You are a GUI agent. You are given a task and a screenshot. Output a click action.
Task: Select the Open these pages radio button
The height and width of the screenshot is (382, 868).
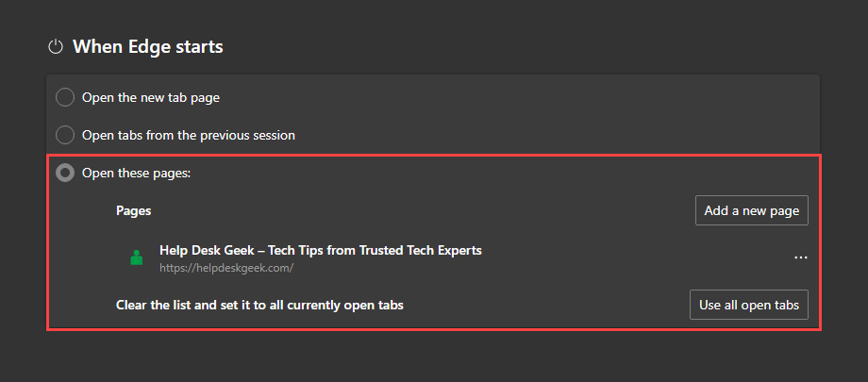[65, 174]
